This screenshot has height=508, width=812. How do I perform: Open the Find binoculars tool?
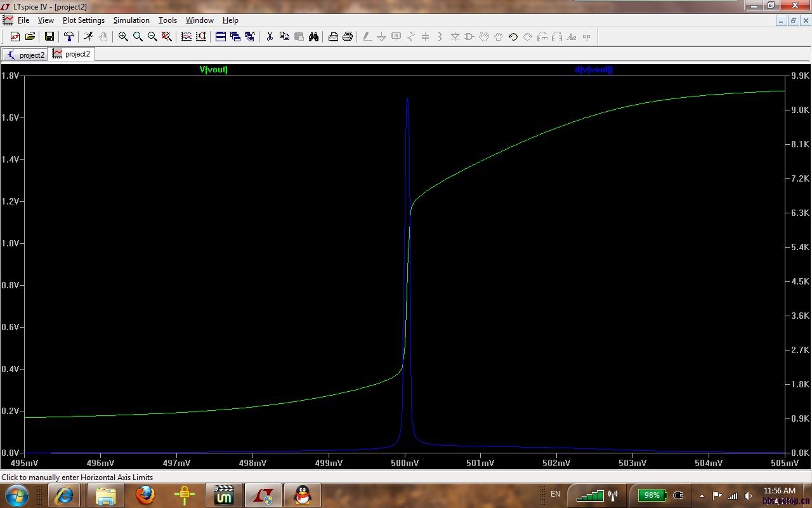(x=313, y=37)
